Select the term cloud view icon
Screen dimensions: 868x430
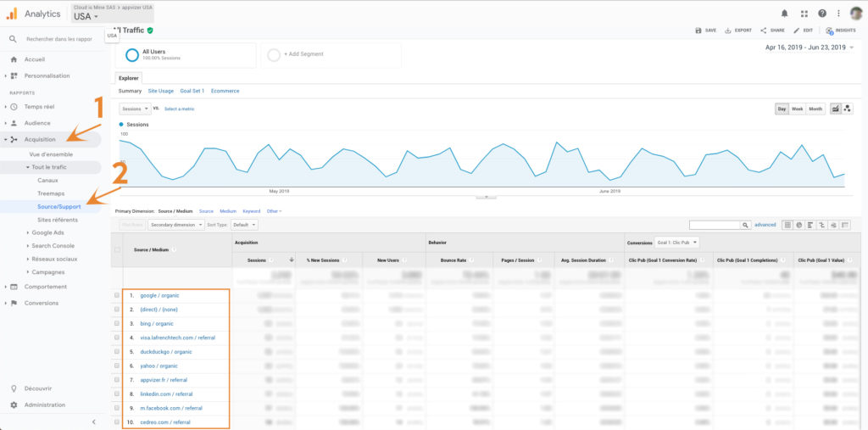pyautogui.click(x=834, y=225)
